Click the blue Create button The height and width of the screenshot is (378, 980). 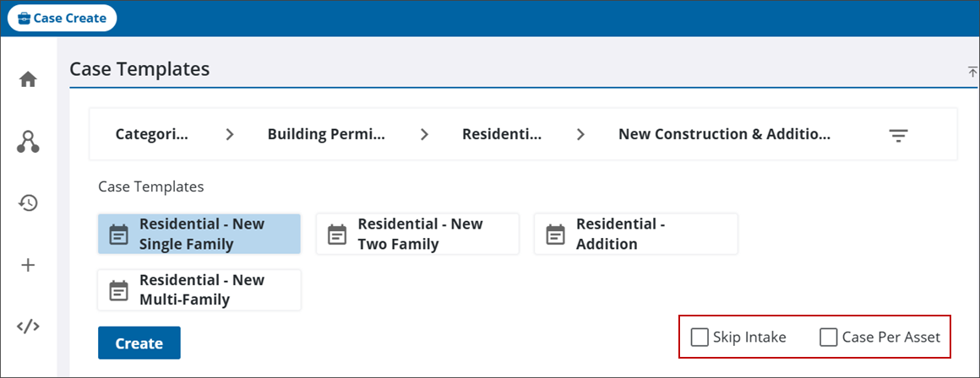139,343
